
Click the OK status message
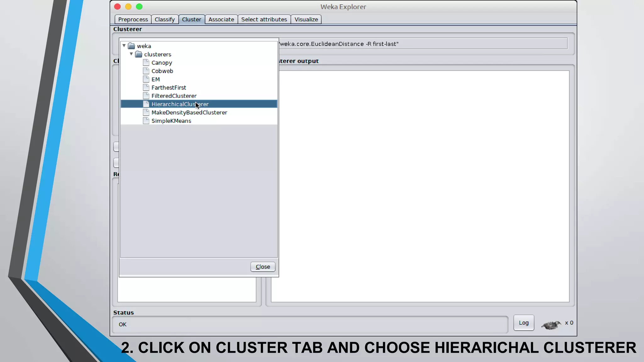click(123, 324)
